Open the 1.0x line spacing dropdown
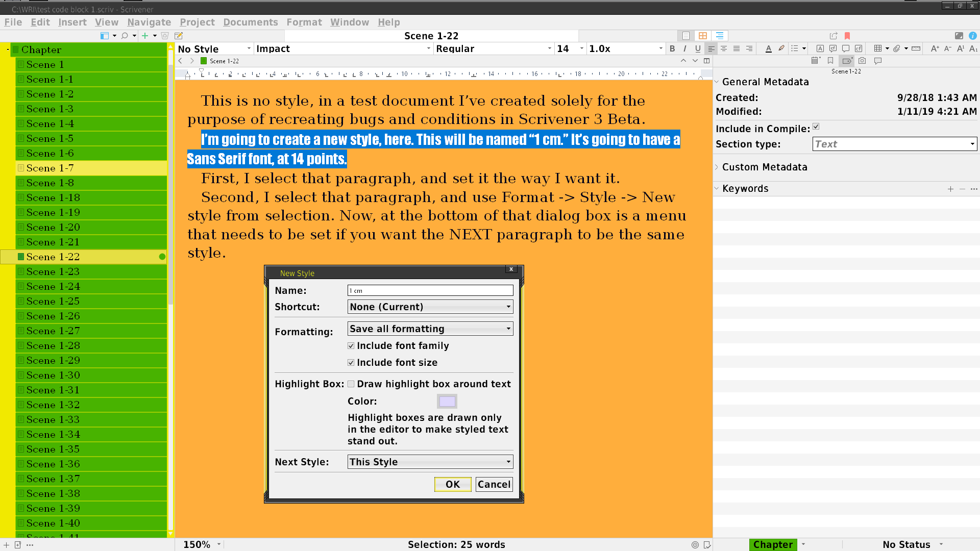 [626, 48]
